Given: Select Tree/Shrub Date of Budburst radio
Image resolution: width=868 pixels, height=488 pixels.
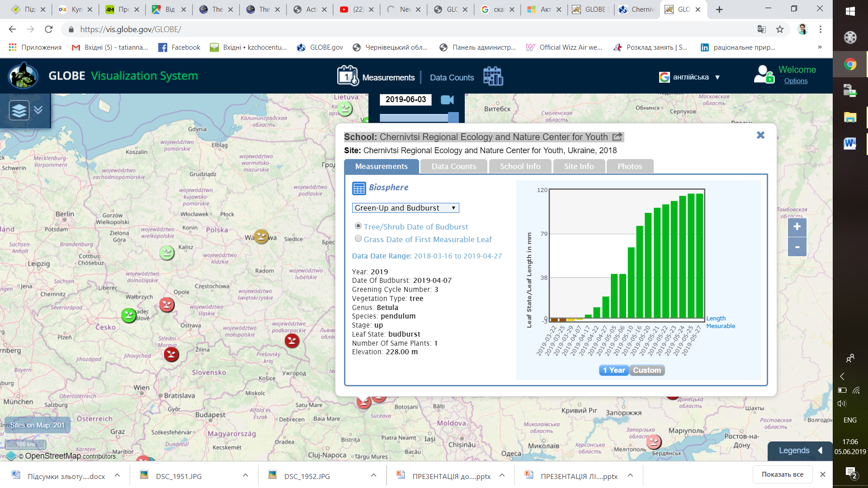Looking at the screenshot, I should pos(358,226).
